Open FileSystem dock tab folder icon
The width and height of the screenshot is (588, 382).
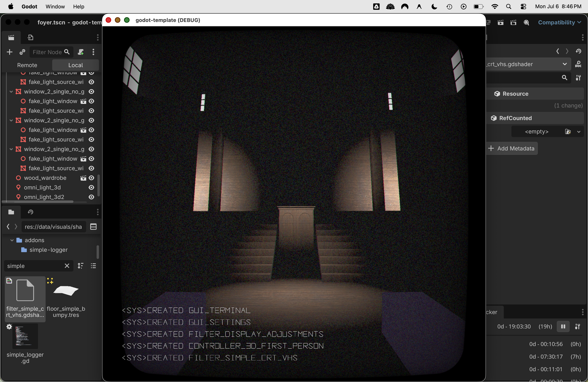(11, 212)
